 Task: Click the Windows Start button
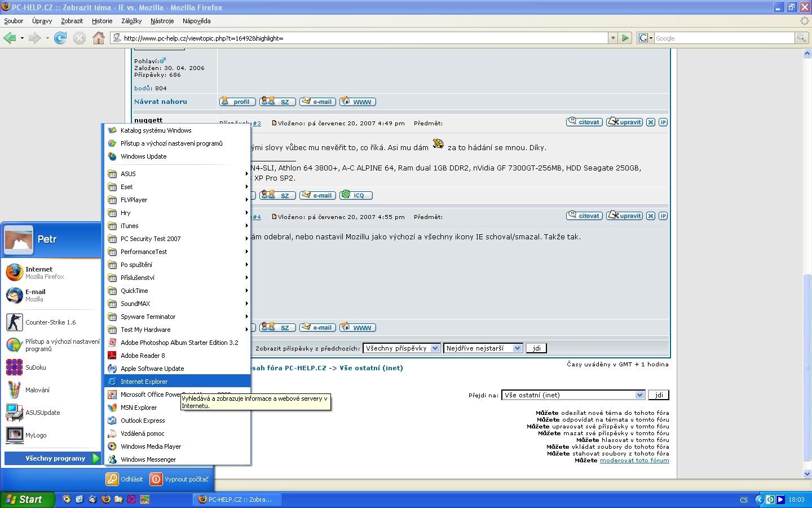click(x=27, y=500)
